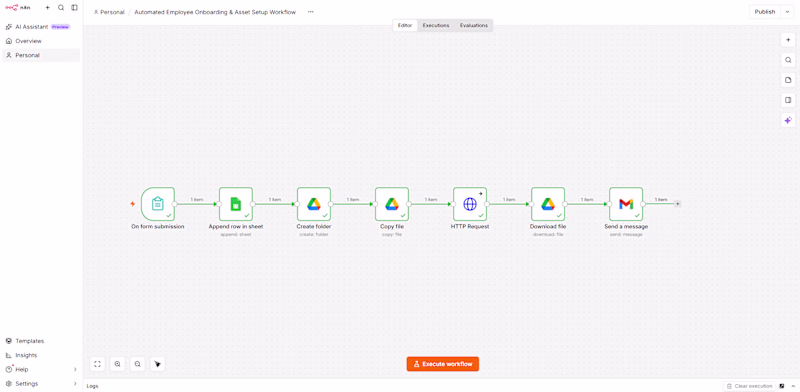Fit workflow to view icon
Viewport: 800px width, 392px height.
pyautogui.click(x=97, y=364)
